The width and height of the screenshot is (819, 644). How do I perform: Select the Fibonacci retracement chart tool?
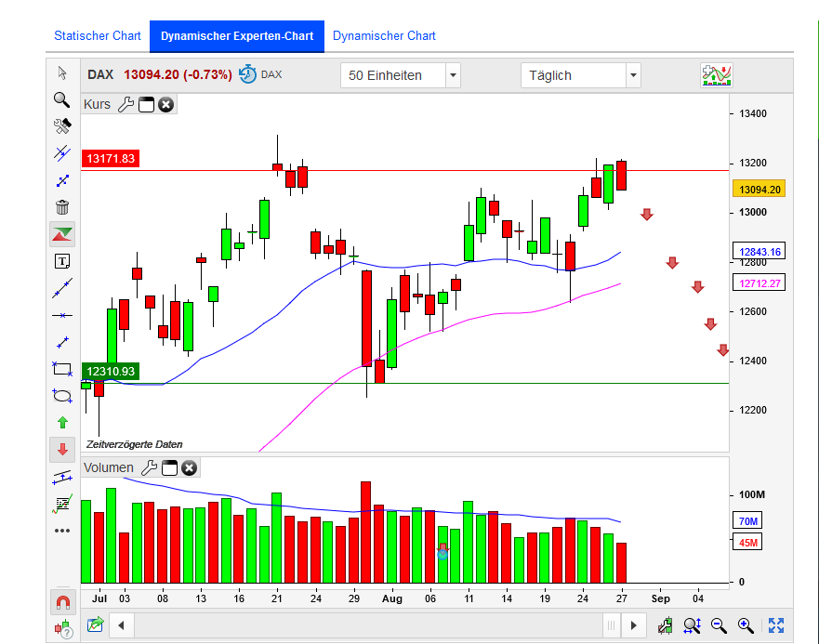coord(62,504)
